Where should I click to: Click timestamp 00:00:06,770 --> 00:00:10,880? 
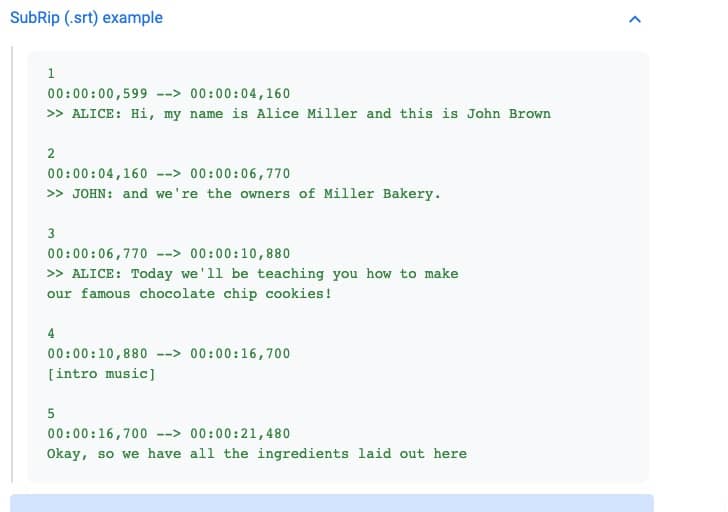pos(169,253)
